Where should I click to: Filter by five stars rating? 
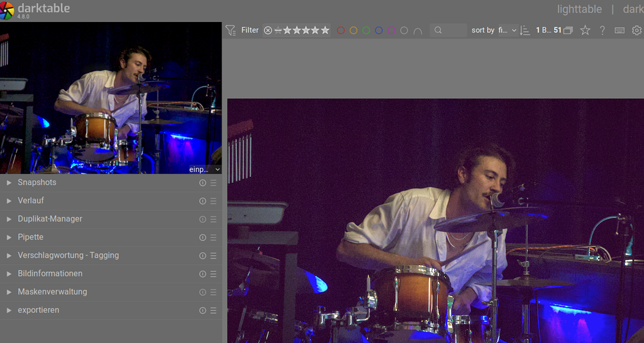click(x=325, y=30)
